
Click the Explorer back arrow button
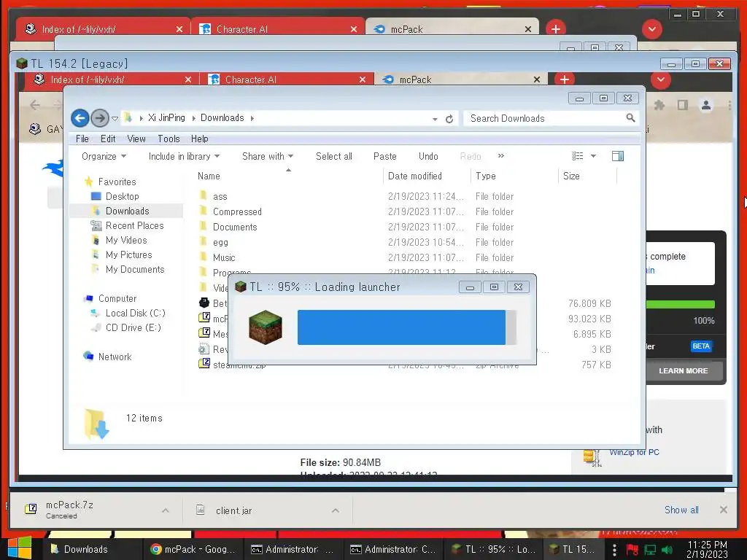click(80, 118)
